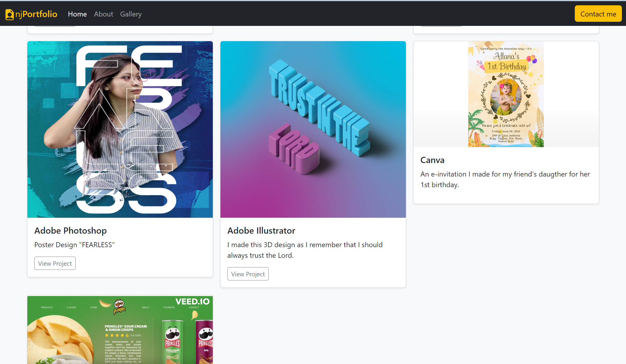Select the Adobe Illustrator card title

point(261,230)
